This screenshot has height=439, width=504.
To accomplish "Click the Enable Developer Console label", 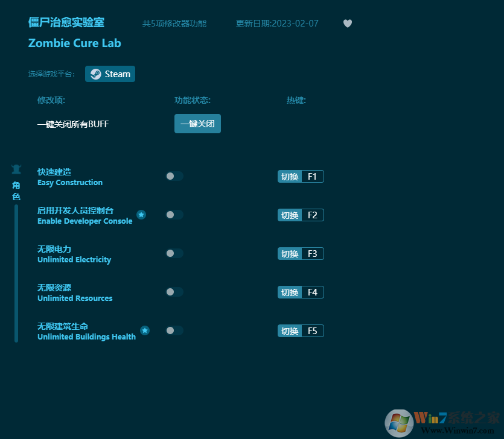I will pos(85,221).
